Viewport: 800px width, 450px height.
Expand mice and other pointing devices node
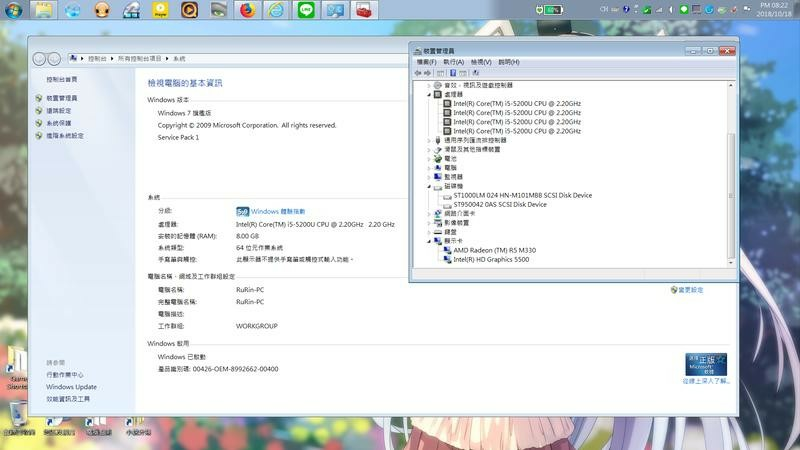(x=429, y=149)
